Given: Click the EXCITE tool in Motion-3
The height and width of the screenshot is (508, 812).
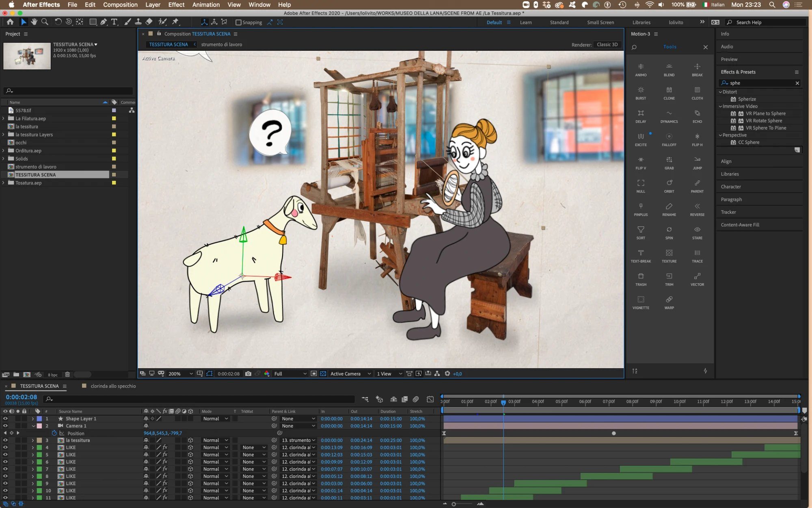Looking at the screenshot, I should 641,139.
